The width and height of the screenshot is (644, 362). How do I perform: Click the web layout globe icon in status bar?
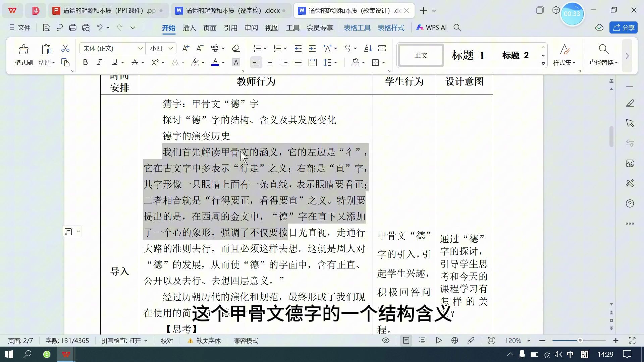click(x=455, y=341)
